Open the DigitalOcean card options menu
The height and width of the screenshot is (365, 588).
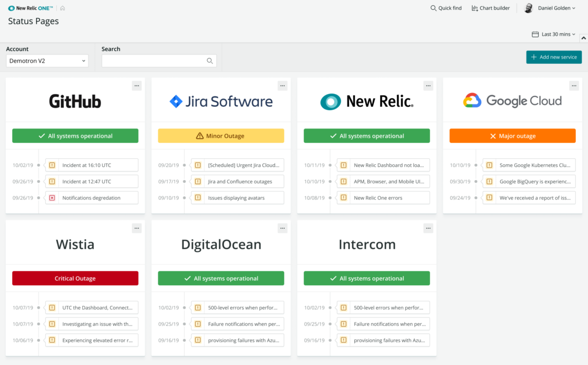[283, 228]
